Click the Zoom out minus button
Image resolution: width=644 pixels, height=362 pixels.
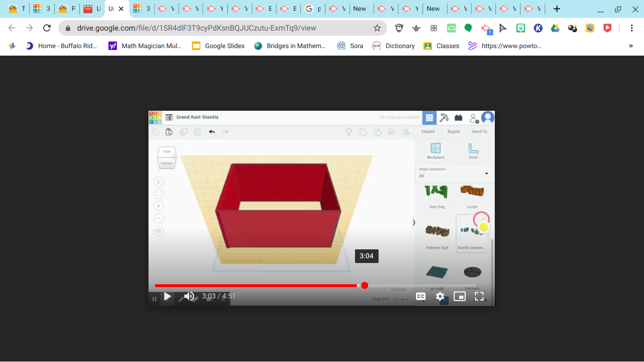159,218
